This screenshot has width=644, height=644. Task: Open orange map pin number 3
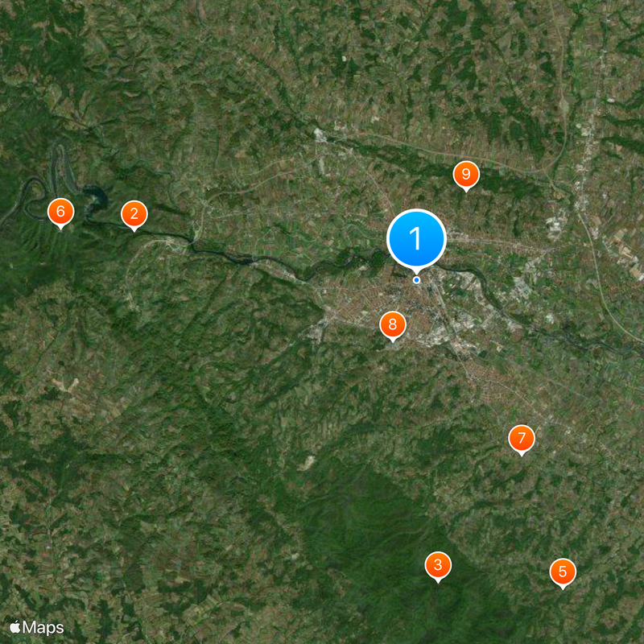click(438, 566)
